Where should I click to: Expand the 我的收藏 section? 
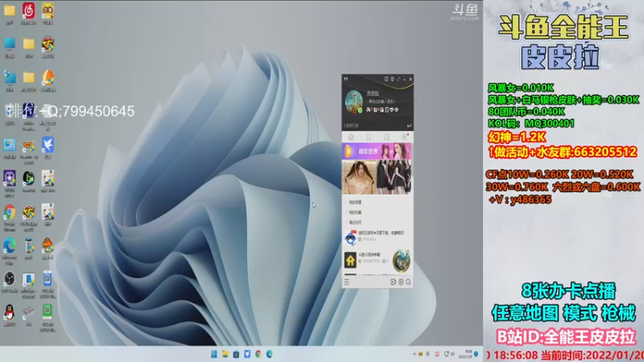(353, 212)
